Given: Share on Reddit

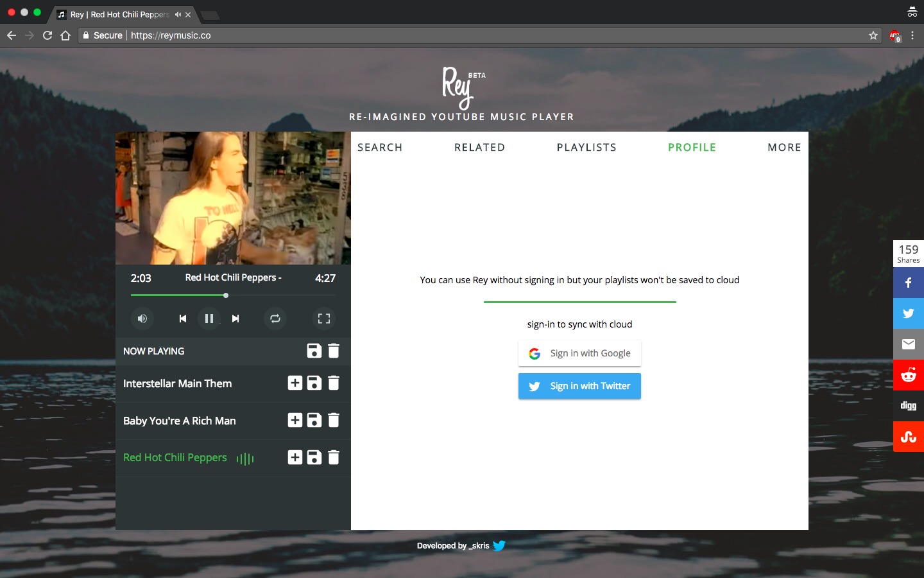Looking at the screenshot, I should [909, 375].
